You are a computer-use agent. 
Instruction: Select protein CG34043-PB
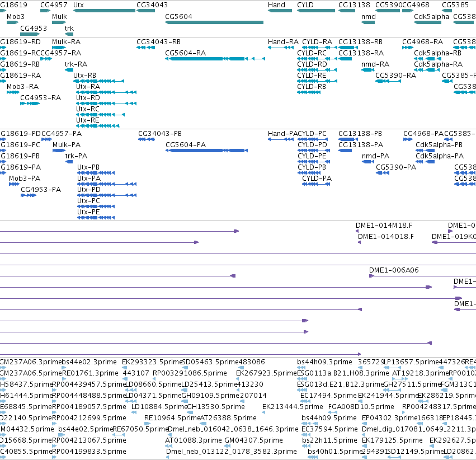[147, 139]
